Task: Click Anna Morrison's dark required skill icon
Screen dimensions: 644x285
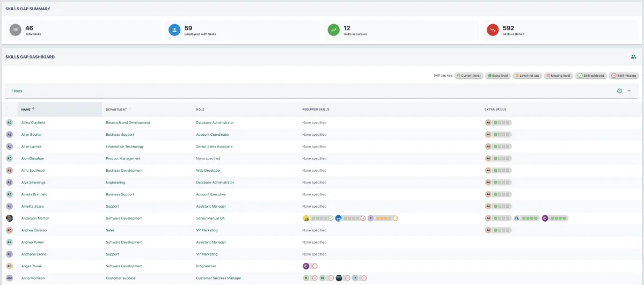Action: point(339,278)
